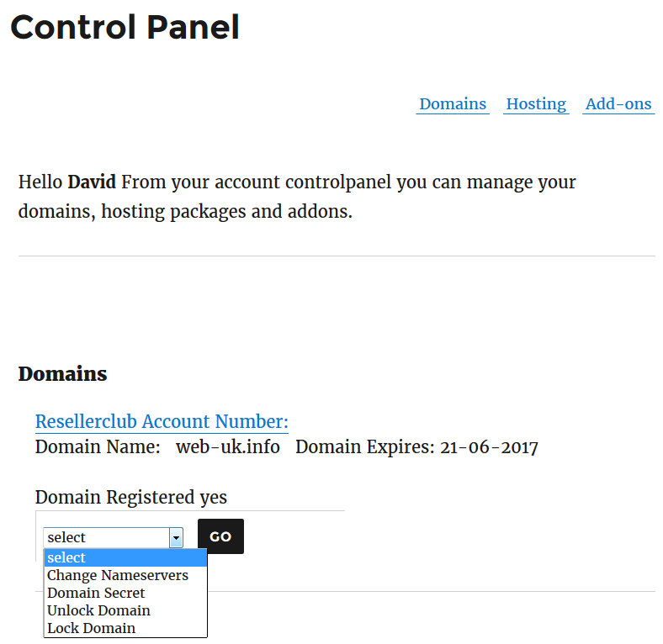Click the hello greeting paragraph
This screenshot has height=644, width=663.
[x=297, y=197]
